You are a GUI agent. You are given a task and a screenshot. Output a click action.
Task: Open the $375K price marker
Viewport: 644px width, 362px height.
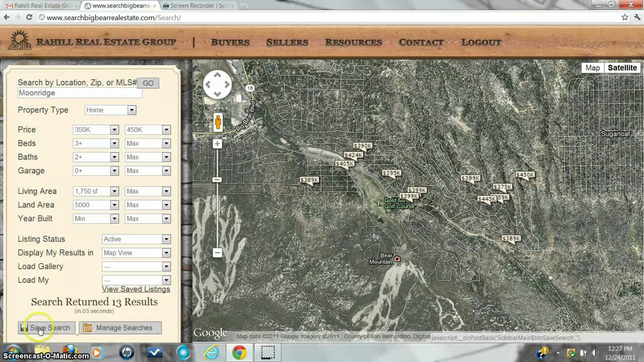(502, 187)
